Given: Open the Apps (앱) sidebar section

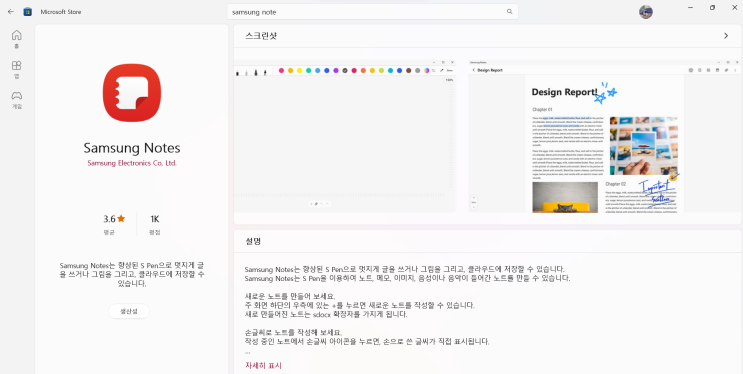Looking at the screenshot, I should [17, 69].
